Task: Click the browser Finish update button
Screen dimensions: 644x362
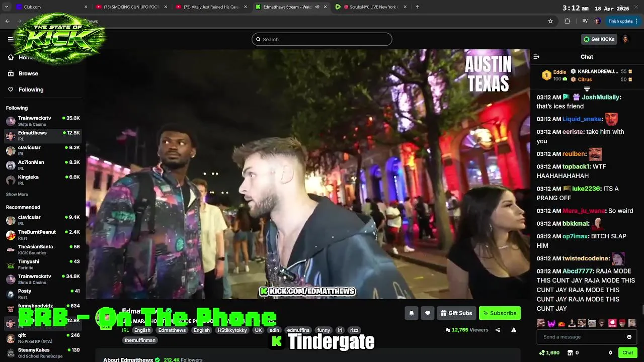Action: 623,21
